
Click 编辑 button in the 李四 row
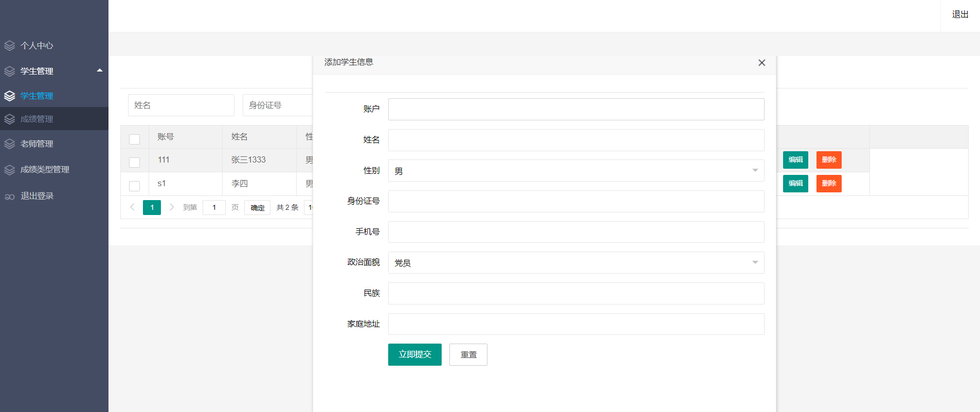click(795, 184)
